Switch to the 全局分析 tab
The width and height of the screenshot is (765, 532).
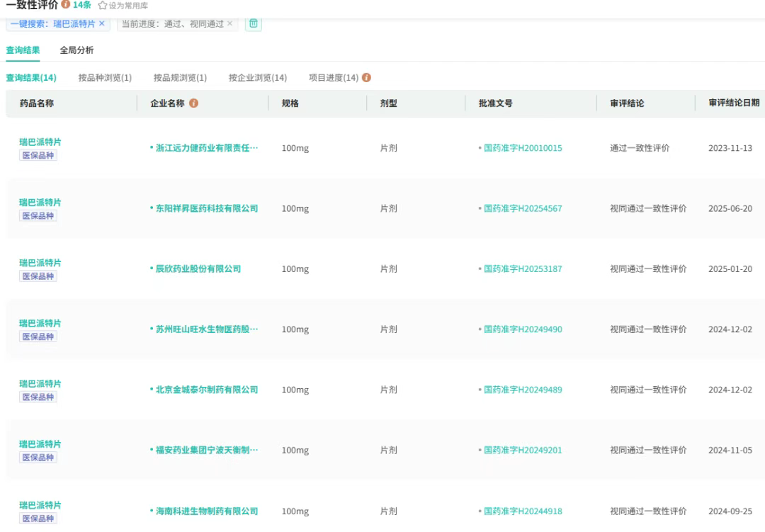tap(76, 50)
